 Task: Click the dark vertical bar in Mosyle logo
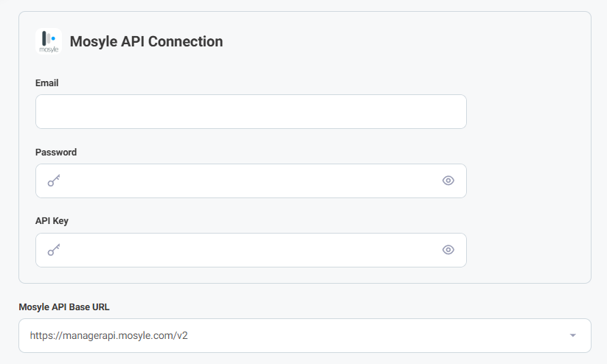44,38
